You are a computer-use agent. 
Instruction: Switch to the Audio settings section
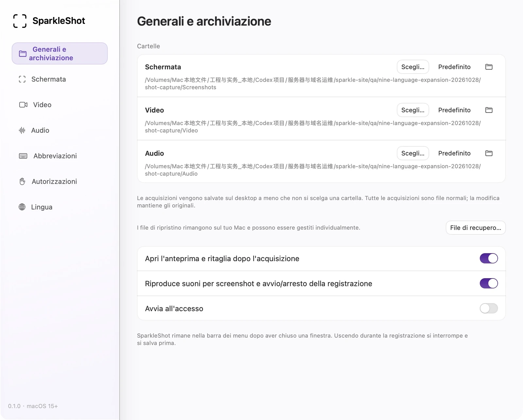(59, 130)
